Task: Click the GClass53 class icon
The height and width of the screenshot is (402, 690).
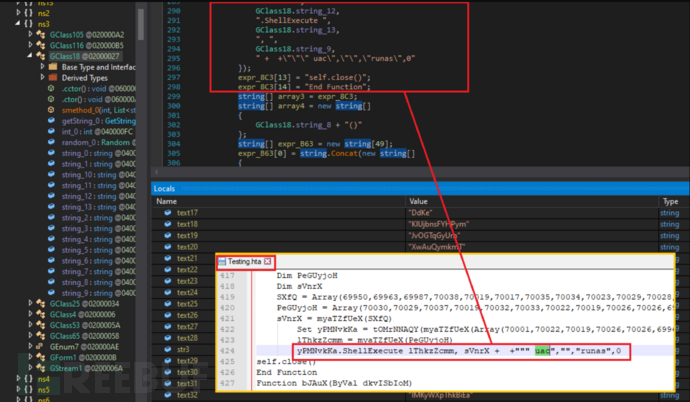Action: [41, 325]
